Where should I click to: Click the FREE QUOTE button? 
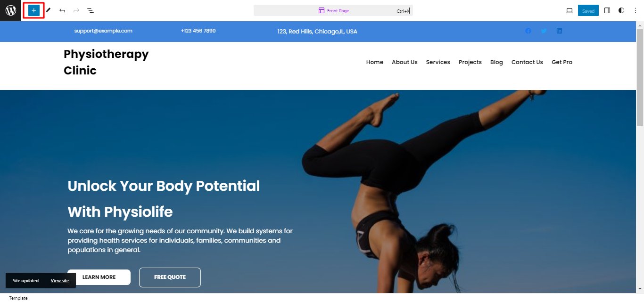click(170, 277)
